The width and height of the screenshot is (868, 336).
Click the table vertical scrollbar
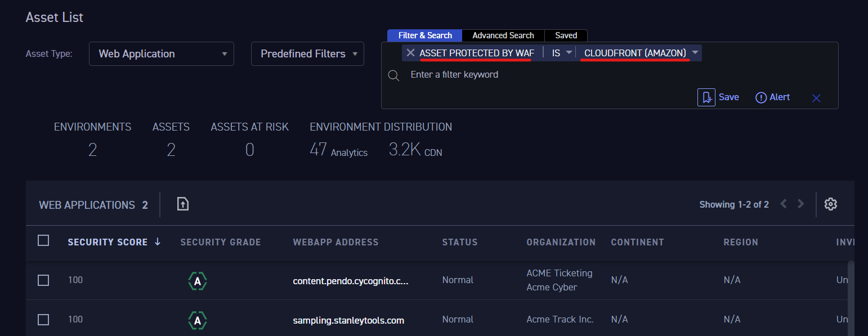pos(851,298)
